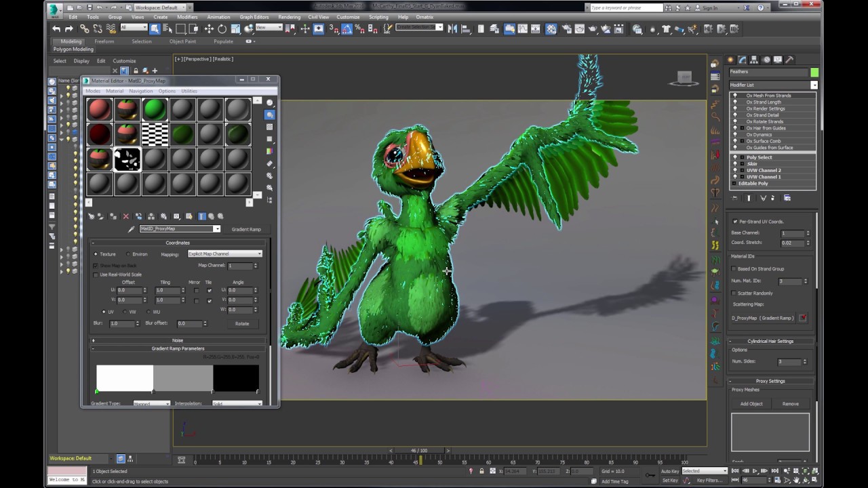Viewport: 868px width, 488px height.
Task: Open the Modifiers menu
Action: pyautogui.click(x=187, y=17)
